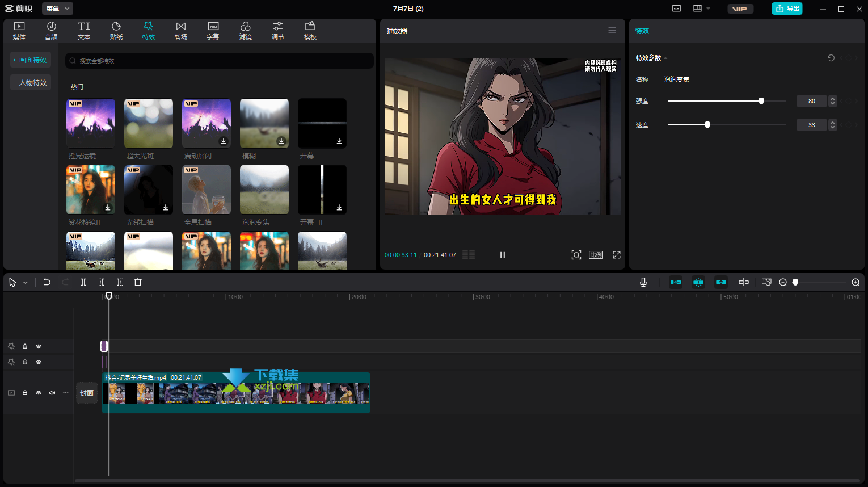Toggle main track magnet
This screenshot has width=868, height=487.
(676, 282)
